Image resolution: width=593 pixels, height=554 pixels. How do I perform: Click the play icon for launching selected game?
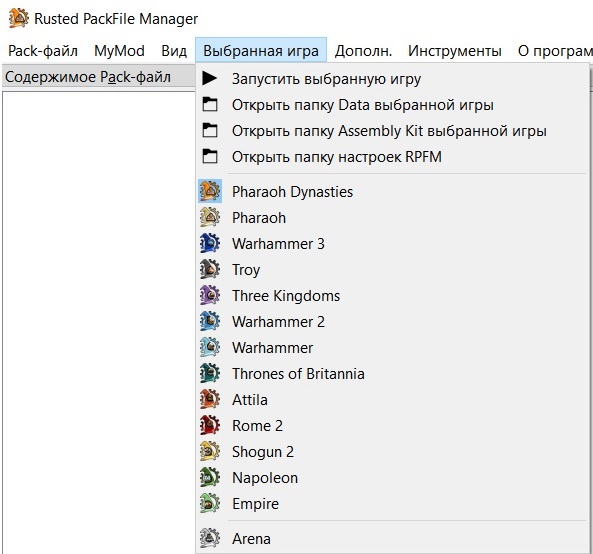(210, 78)
